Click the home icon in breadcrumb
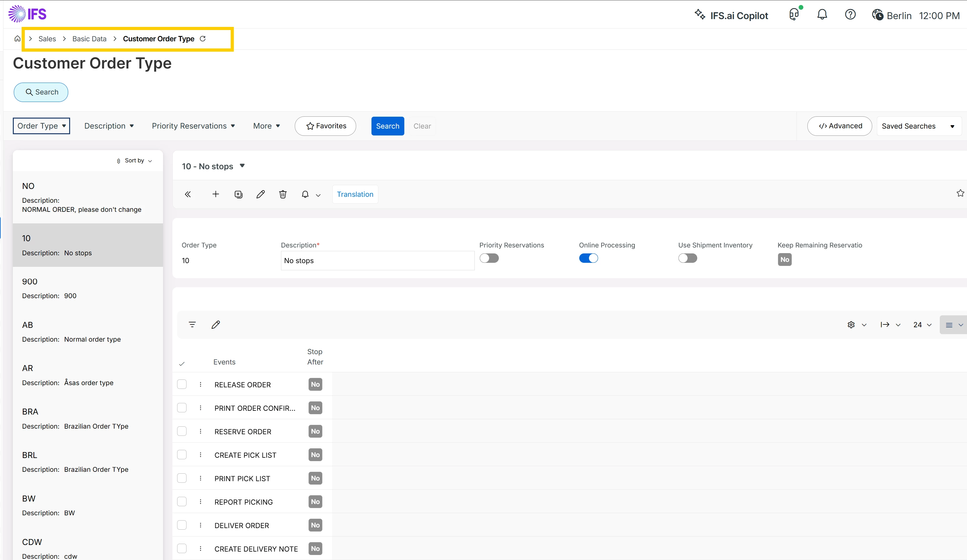This screenshot has width=967, height=560. [x=17, y=39]
